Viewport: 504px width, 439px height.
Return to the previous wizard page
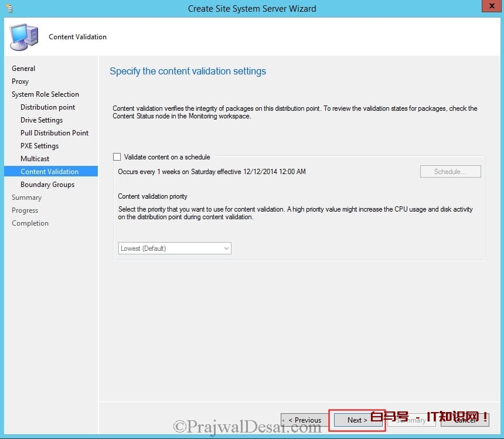point(305,420)
